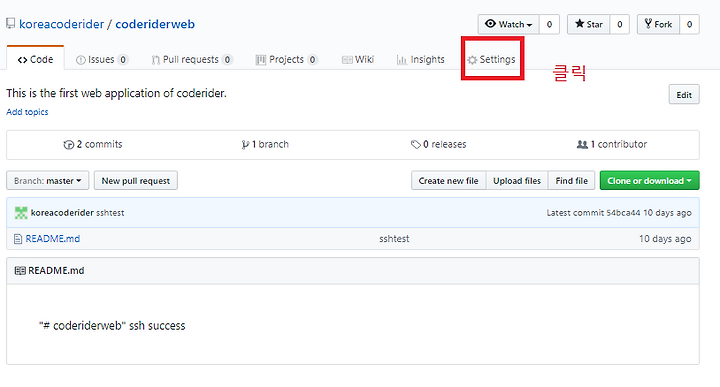
Task: Click the branch icon beside 1 branch
Action: tap(245, 145)
